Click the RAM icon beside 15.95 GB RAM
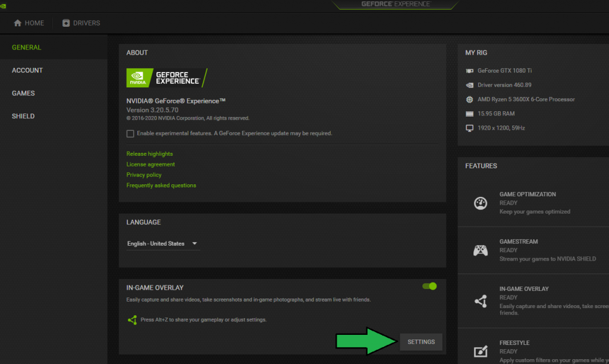The width and height of the screenshot is (609, 364). [x=470, y=114]
